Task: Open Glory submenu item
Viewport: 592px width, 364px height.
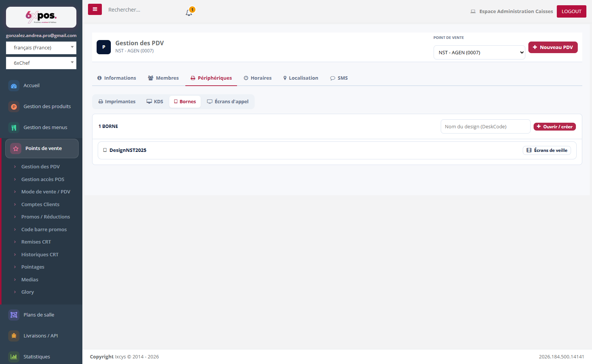Action: (x=28, y=292)
